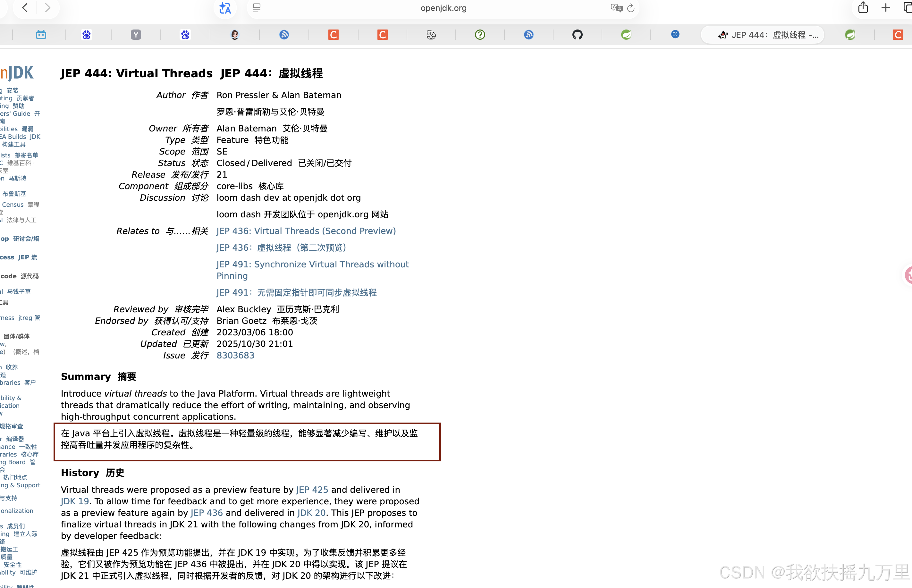Screen dimensions: 912x588
Task: Go back to the previous page
Action: (x=25, y=8)
